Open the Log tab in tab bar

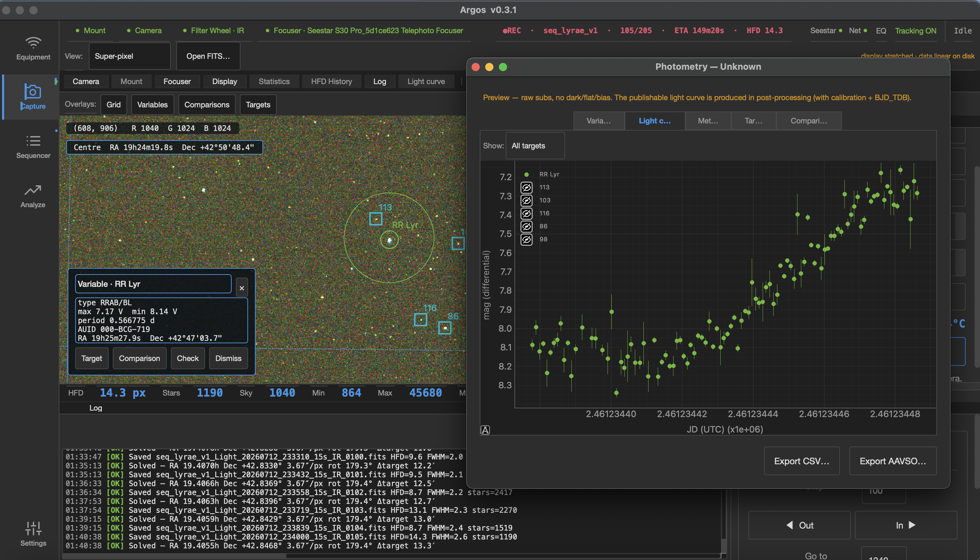[380, 81]
